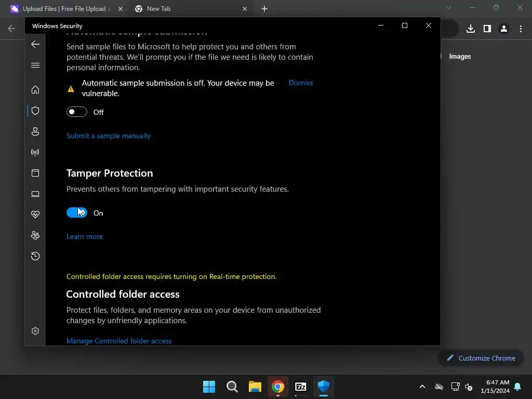Click Chrome back arrow button
The width and height of the screenshot is (532, 399).
tap(11, 29)
